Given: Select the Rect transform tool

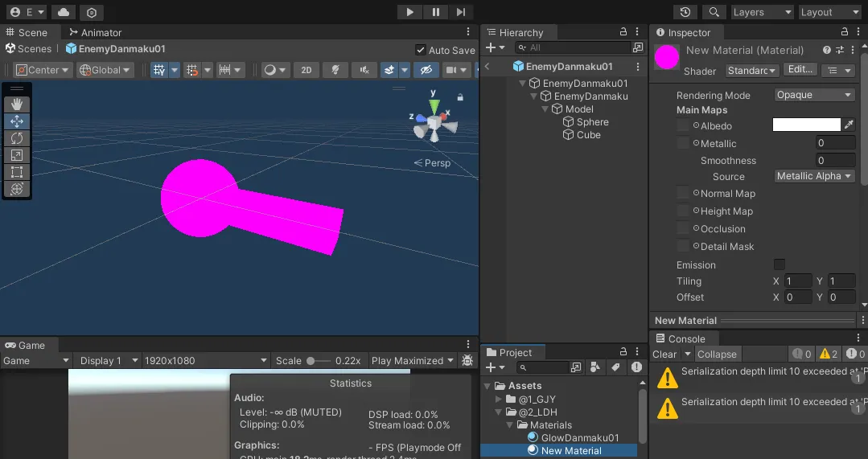Looking at the screenshot, I should click(x=17, y=172).
